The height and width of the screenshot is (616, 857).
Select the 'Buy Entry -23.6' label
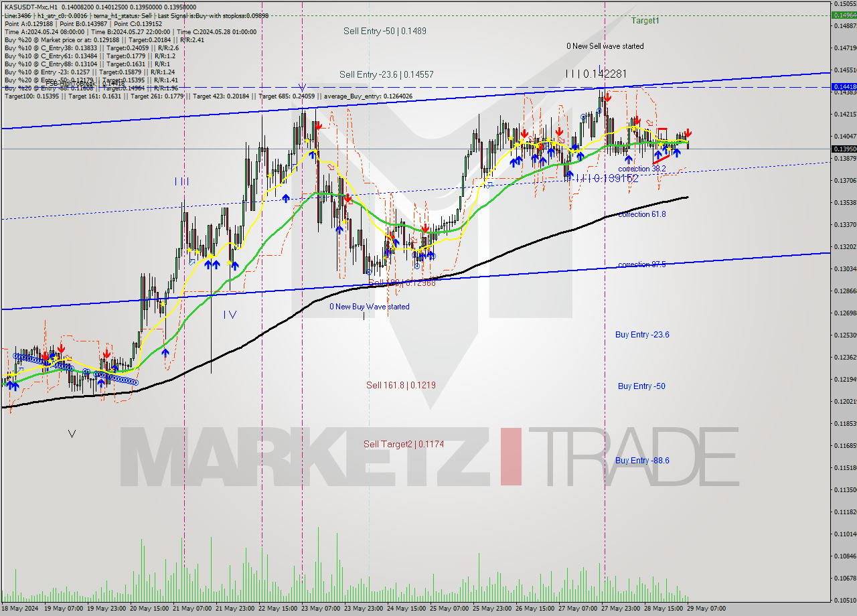tap(642, 335)
